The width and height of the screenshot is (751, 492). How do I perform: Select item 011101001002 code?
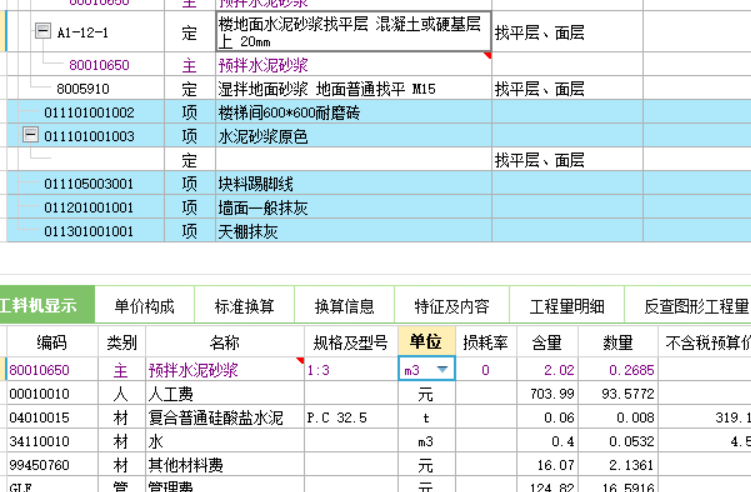89,113
